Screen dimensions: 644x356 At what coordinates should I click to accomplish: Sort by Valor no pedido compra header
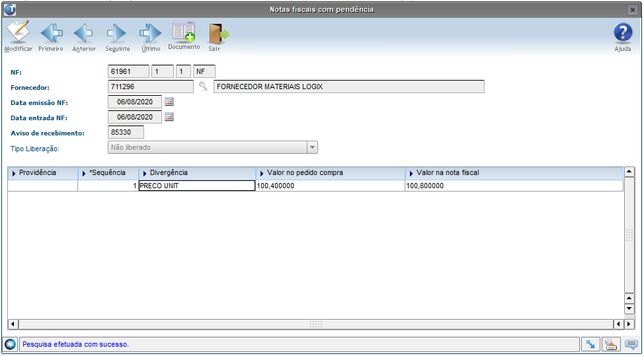pyautogui.click(x=330, y=173)
